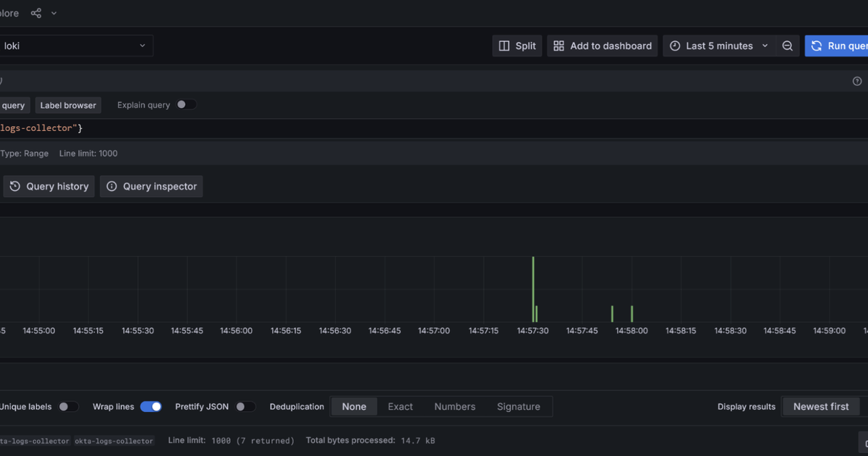Click the Type: Range option text

(x=25, y=153)
